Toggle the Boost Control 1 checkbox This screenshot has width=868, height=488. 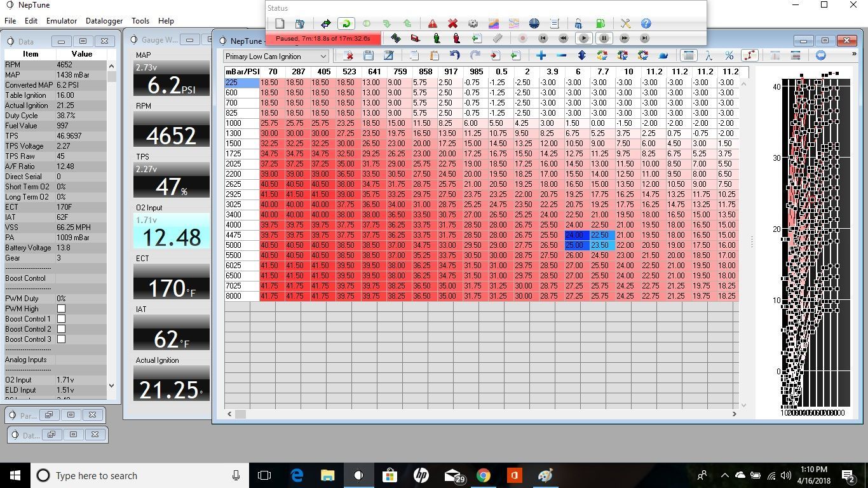[62, 319]
